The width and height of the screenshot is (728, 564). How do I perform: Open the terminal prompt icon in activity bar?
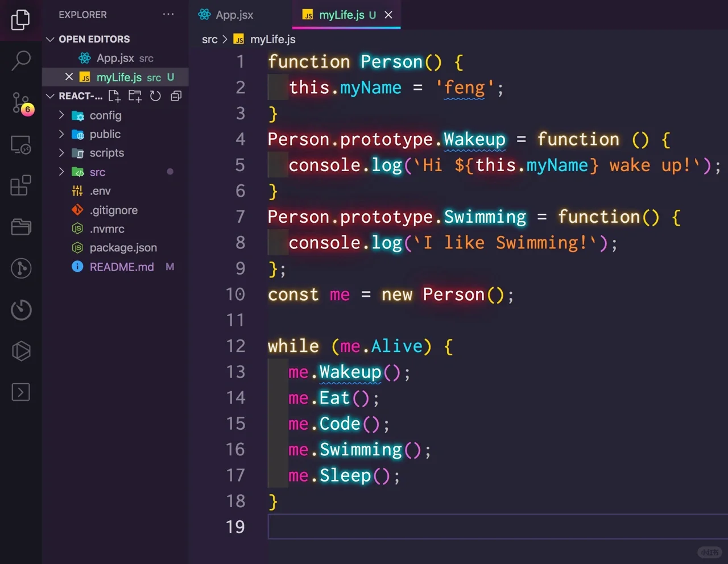20,392
